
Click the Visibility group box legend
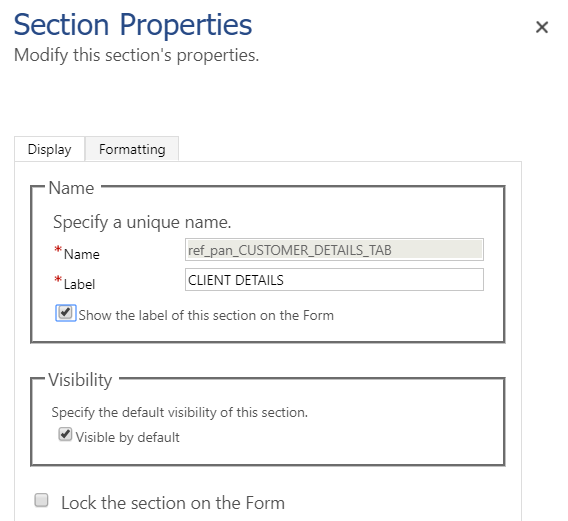pos(80,380)
